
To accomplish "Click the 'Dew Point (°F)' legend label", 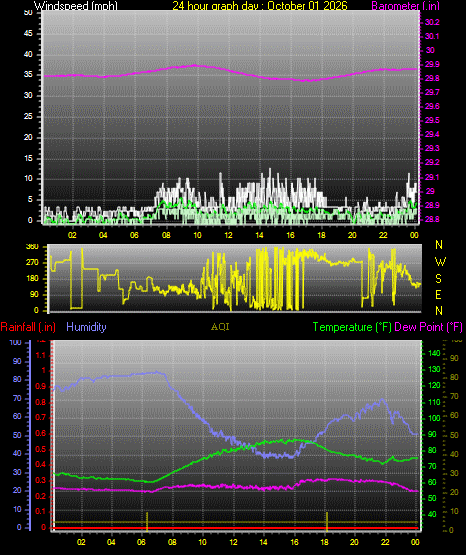I will click(428, 327).
